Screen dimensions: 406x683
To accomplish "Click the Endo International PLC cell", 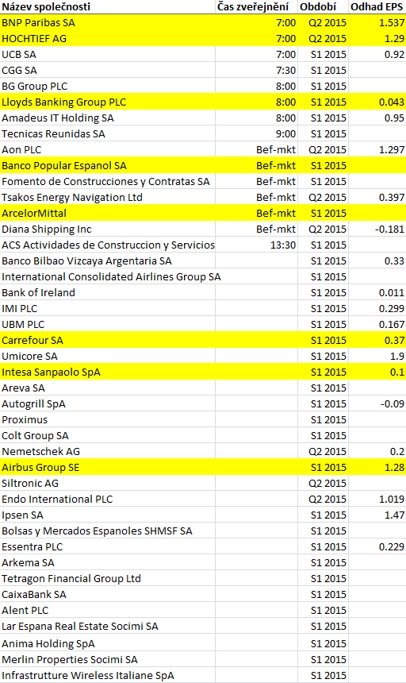I will click(x=108, y=499).
